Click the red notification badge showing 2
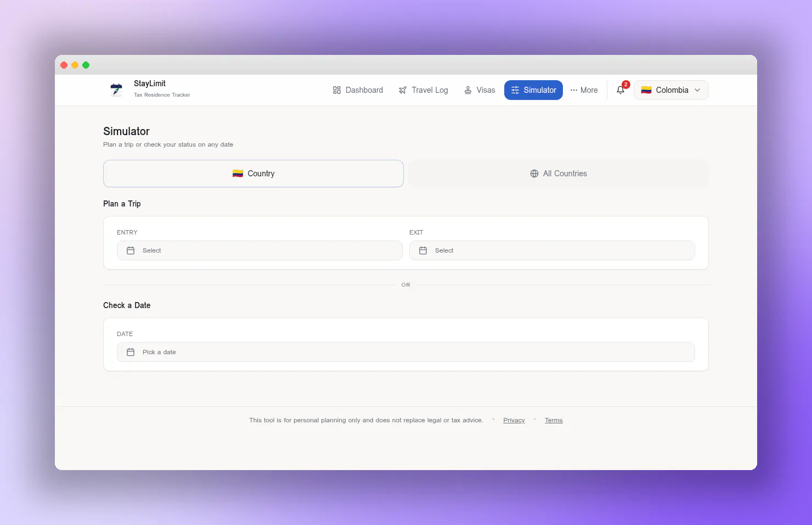Viewport: 812px width, 525px height. click(626, 85)
